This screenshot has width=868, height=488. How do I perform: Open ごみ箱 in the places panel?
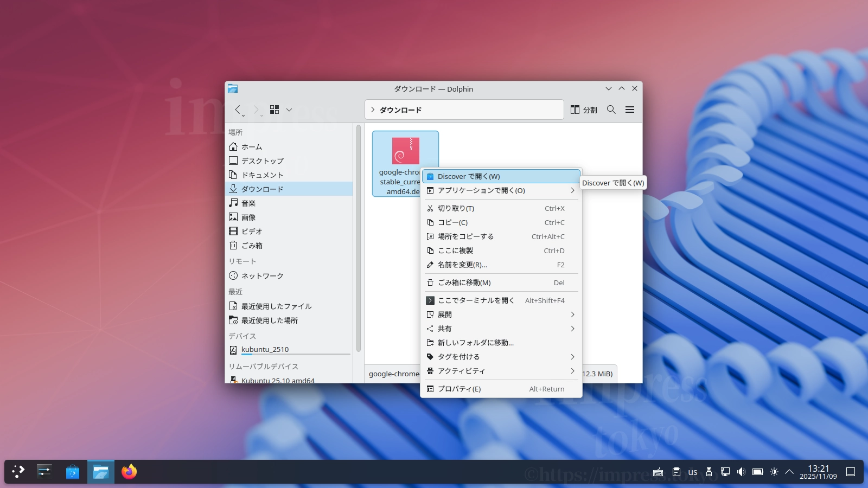[290, 246]
